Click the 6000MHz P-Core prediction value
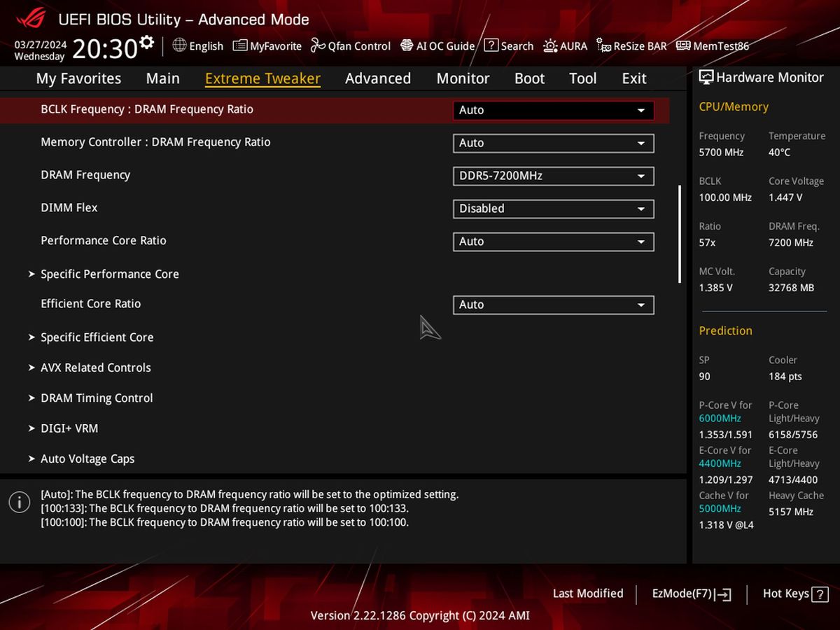The height and width of the screenshot is (630, 840). point(720,419)
